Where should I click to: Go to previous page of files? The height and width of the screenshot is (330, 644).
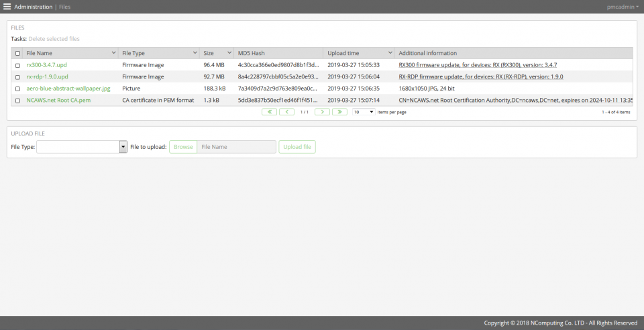tap(286, 112)
